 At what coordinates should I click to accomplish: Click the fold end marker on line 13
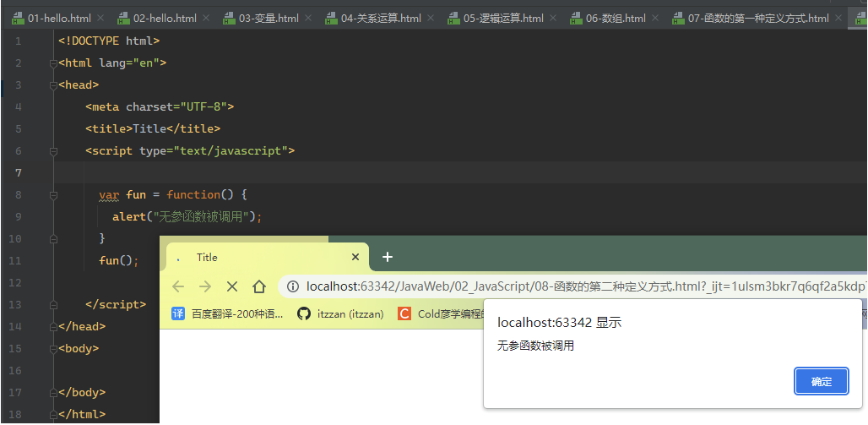tap(54, 305)
